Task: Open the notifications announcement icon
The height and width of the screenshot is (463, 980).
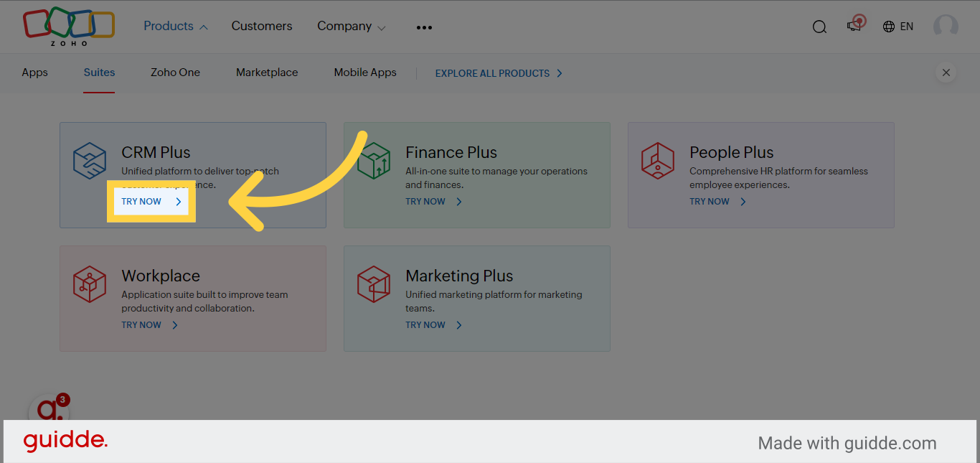Action: pos(854,26)
